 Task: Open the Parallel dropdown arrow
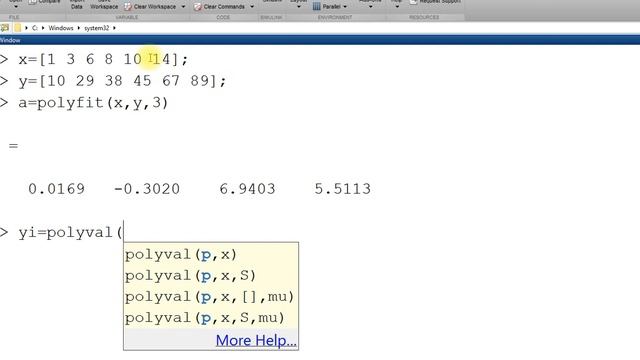click(x=345, y=7)
